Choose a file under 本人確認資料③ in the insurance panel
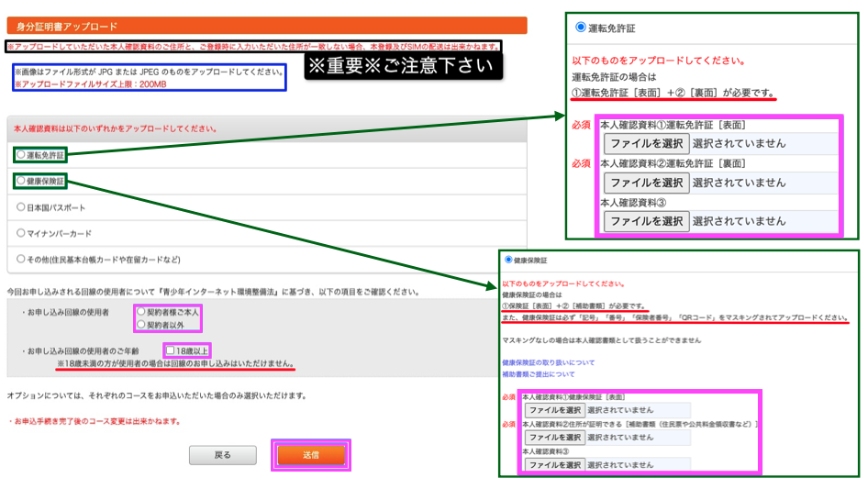The image size is (868, 489). coord(555,464)
